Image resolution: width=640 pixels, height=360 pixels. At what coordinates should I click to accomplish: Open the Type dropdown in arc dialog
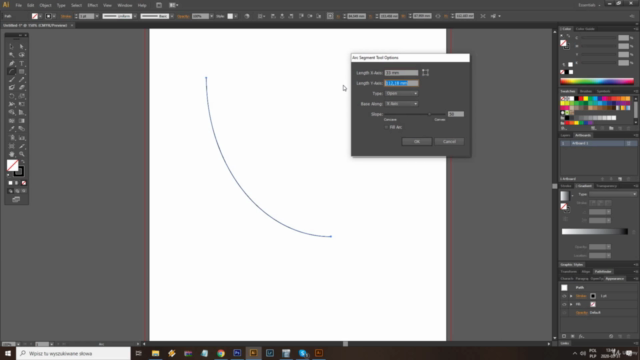[401, 93]
